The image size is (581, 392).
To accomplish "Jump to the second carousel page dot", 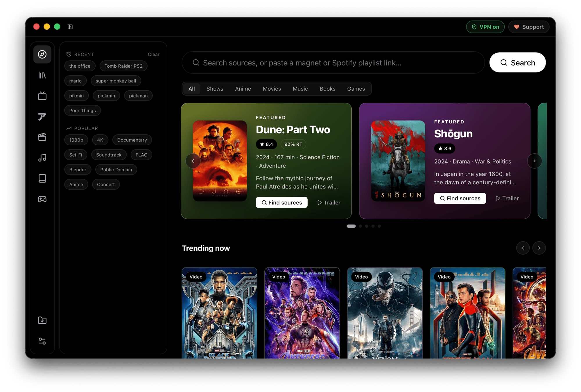I will (x=361, y=226).
